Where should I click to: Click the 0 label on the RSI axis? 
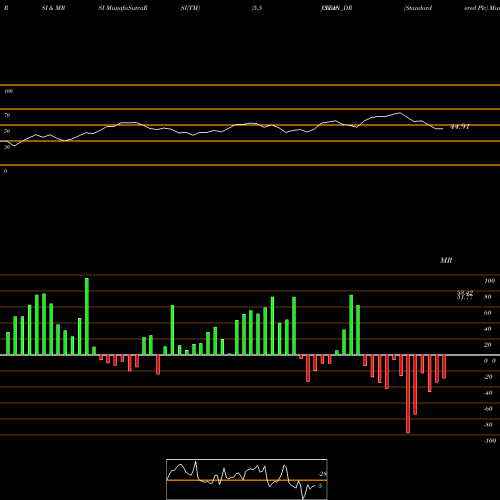(5, 171)
